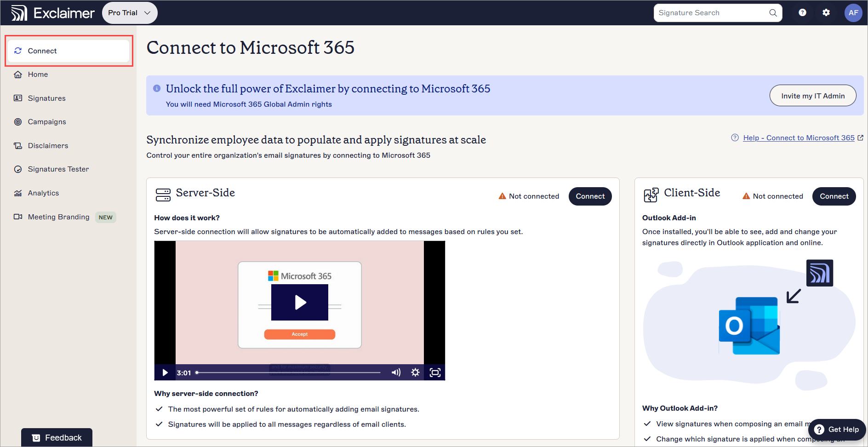This screenshot has height=447, width=868.
Task: Open the Signatures menu item
Action: (x=46, y=98)
